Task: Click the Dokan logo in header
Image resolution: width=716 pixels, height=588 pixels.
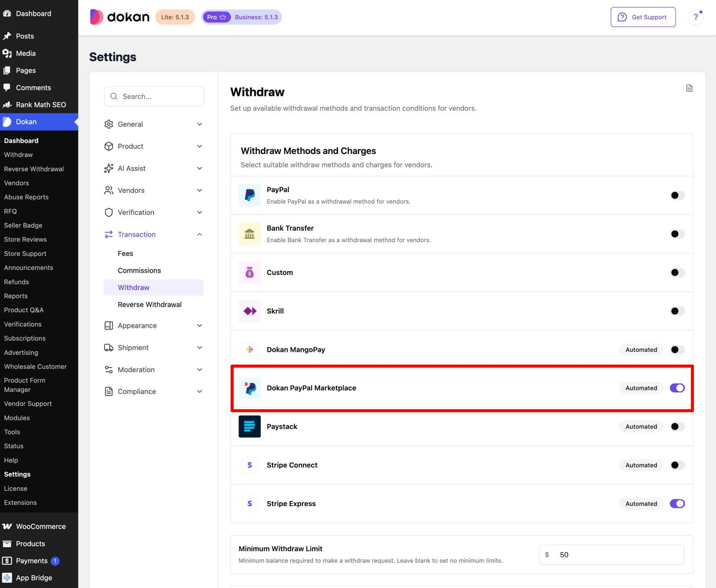Action: tap(119, 17)
